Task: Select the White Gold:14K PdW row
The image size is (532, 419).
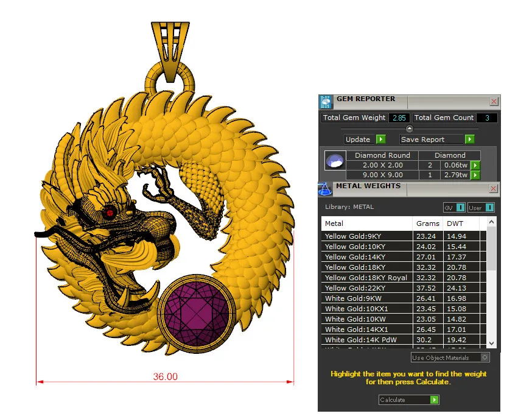Action: pos(404,340)
